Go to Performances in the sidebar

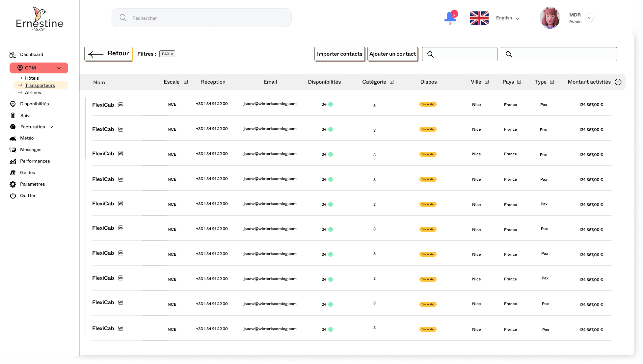coord(35,161)
